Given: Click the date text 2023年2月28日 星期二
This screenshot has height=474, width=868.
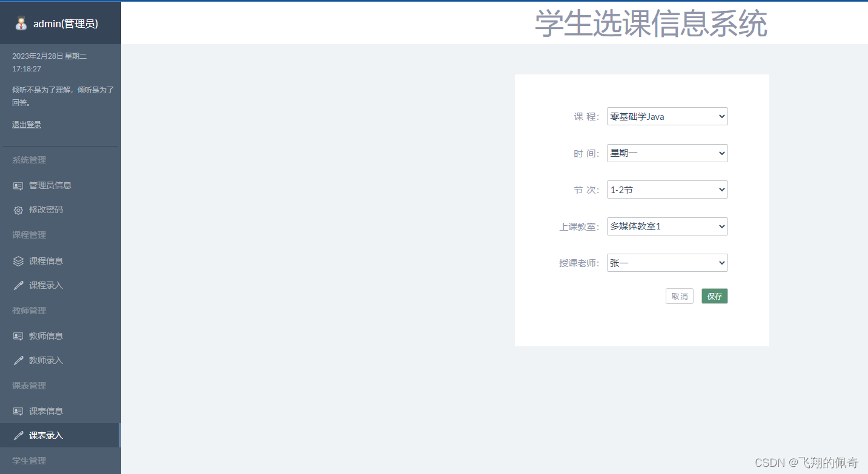Looking at the screenshot, I should coord(50,56).
